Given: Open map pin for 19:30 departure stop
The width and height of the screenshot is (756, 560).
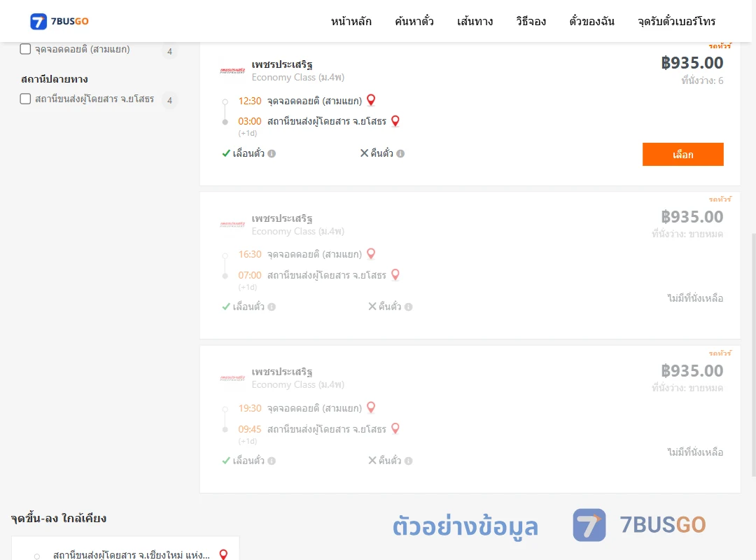Looking at the screenshot, I should click(371, 407).
